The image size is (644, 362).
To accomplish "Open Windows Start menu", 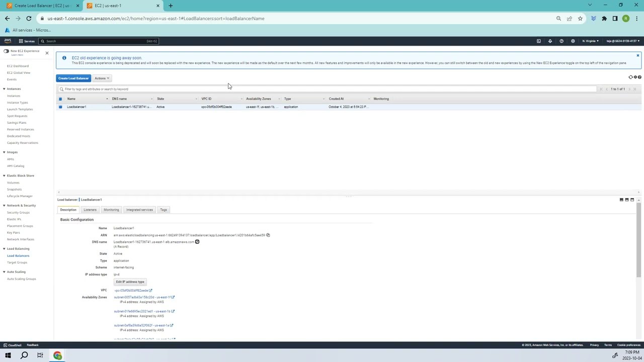I will [8, 355].
